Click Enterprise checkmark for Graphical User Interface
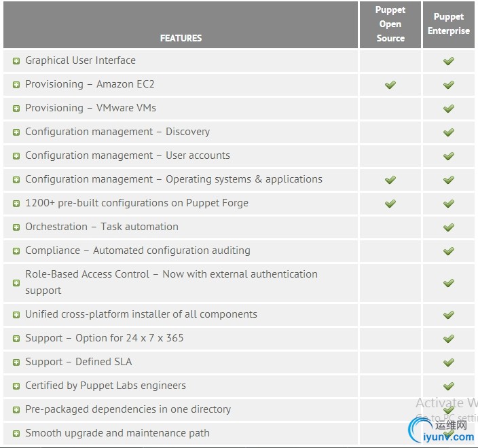The width and height of the screenshot is (478, 448). tap(449, 61)
